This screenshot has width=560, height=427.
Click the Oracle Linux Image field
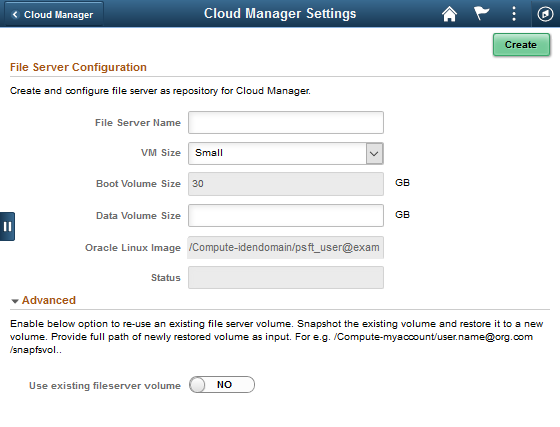[286, 247]
